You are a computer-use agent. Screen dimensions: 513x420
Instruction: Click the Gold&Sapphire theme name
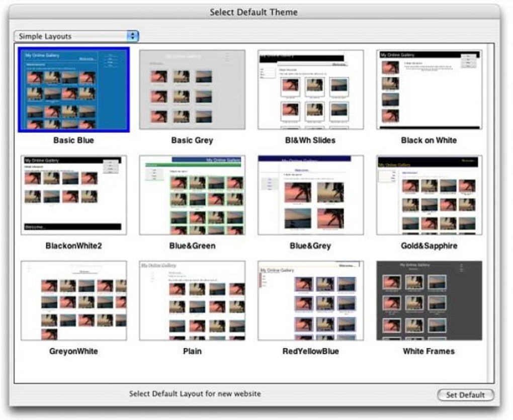pyautogui.click(x=430, y=245)
